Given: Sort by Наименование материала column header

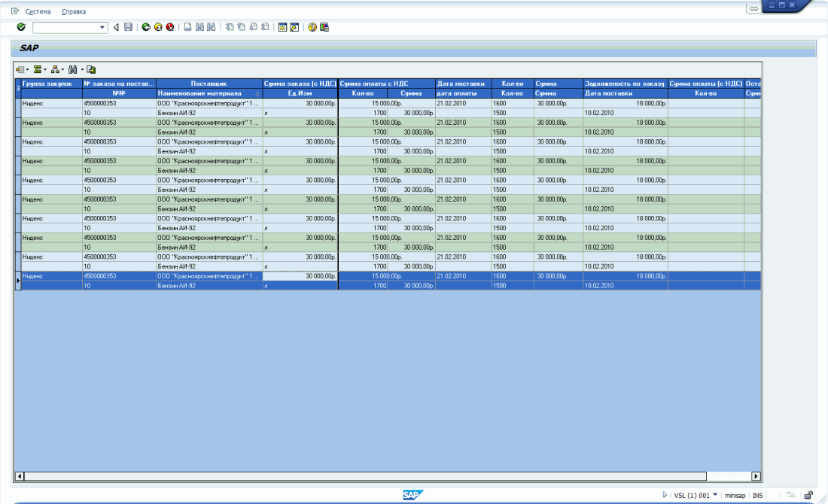Looking at the screenshot, I should pyautogui.click(x=209, y=93).
